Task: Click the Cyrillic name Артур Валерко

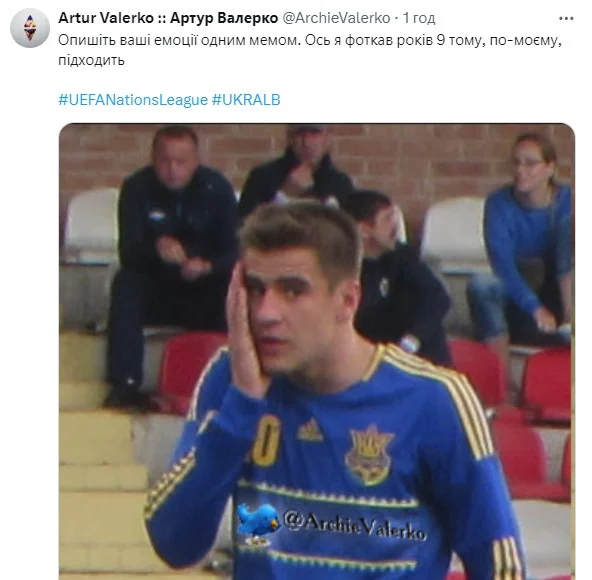Action: tap(224, 18)
